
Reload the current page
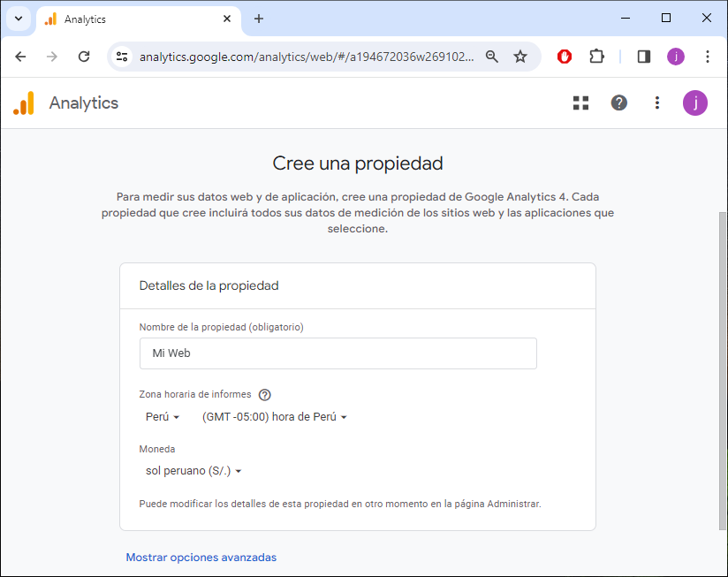pos(84,57)
